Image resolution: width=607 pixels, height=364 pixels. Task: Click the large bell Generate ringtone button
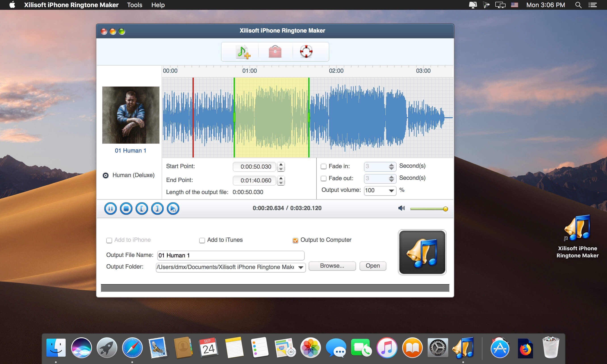422,252
